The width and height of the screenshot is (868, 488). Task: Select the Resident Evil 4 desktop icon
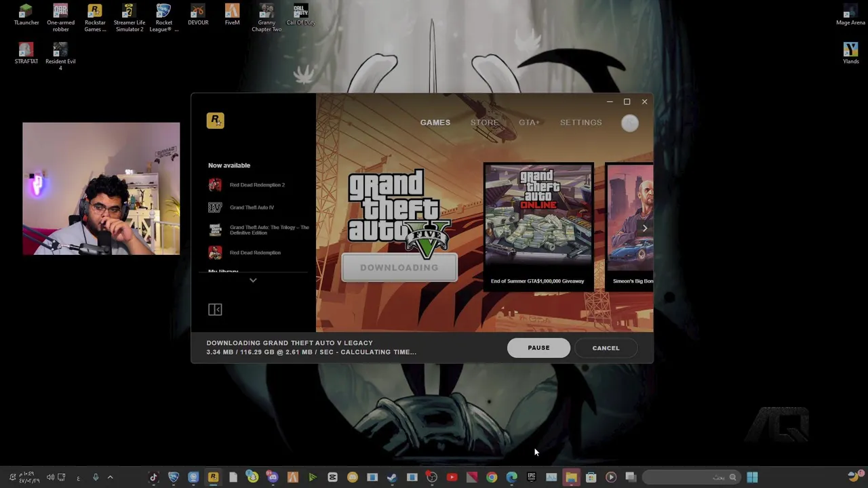coord(60,56)
